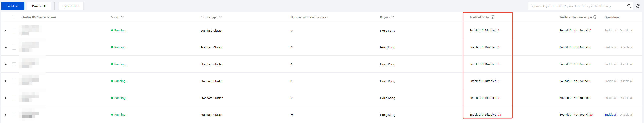Click the blue Enable all button
The height and width of the screenshot is (123, 644).
[x=13, y=6]
